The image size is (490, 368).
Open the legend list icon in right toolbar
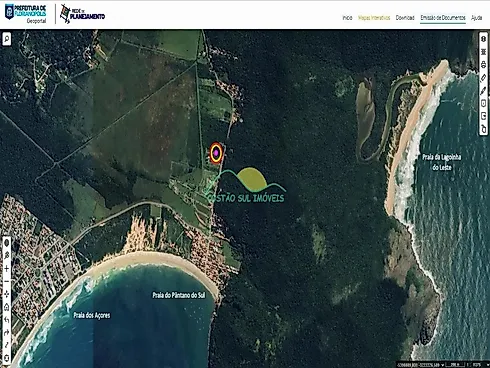[483, 52]
